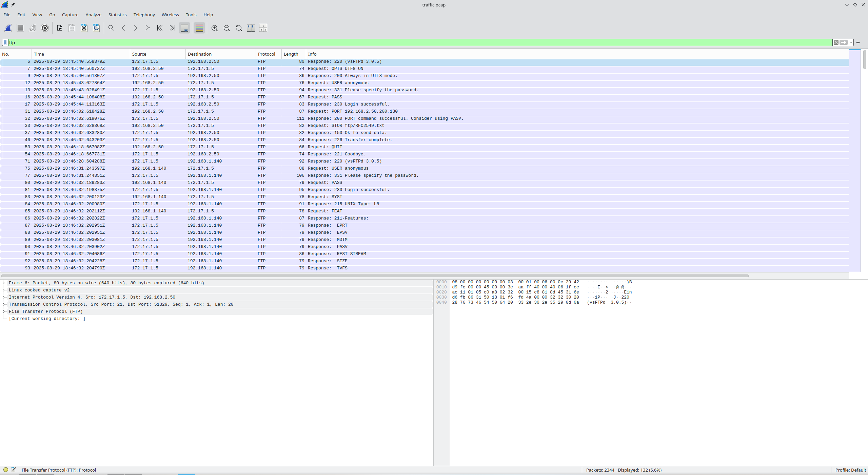Sort by the Time column header
The height and width of the screenshot is (475, 868).
pyautogui.click(x=81, y=54)
